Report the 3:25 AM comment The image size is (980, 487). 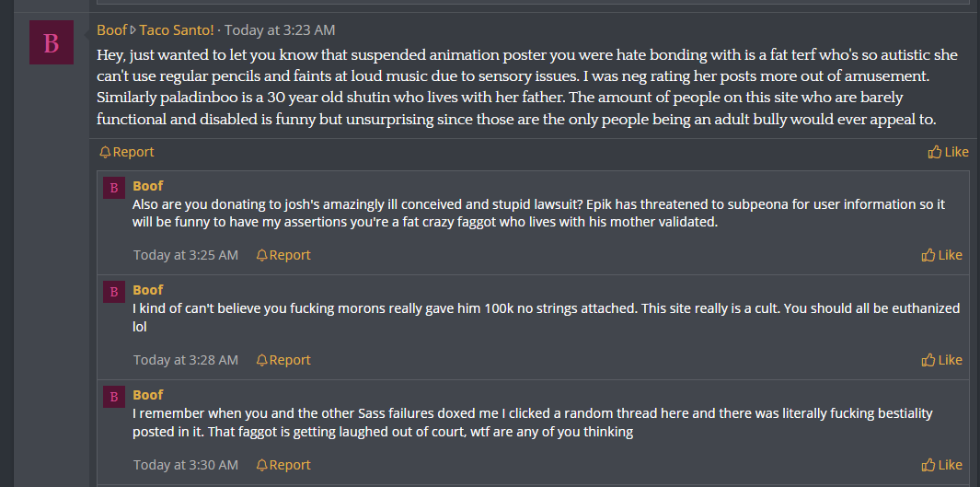point(283,255)
